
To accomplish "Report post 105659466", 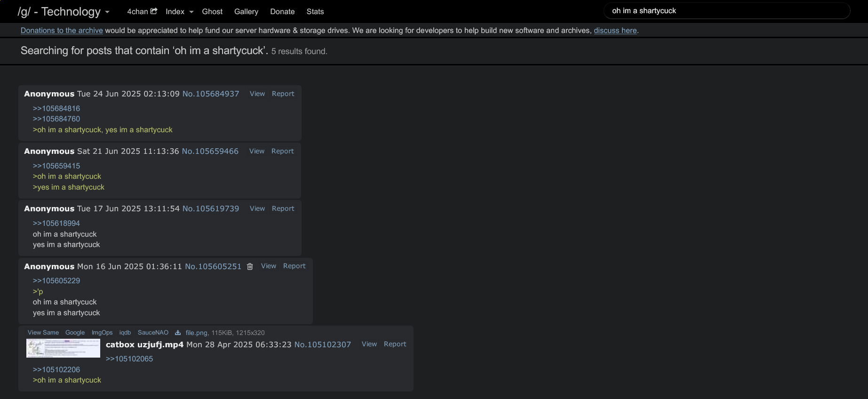I will pyautogui.click(x=283, y=151).
